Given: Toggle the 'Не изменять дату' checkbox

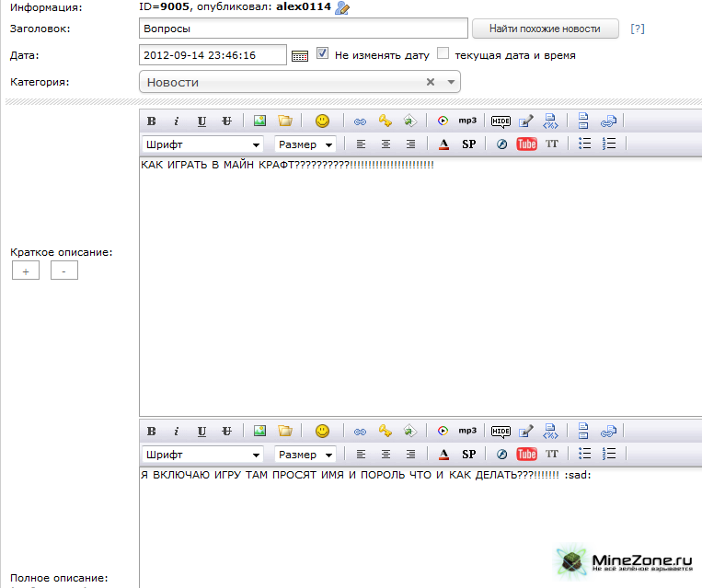Looking at the screenshot, I should [x=322, y=53].
